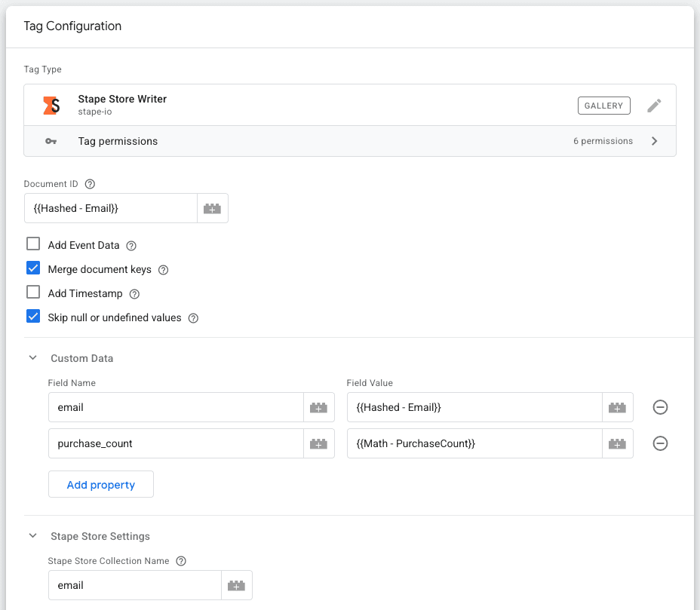Collapse the Custom Data section

(32, 358)
